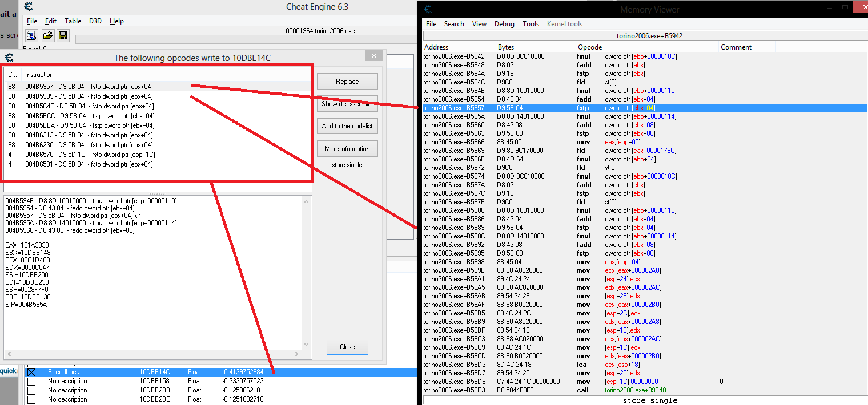868x405 pixels.
Task: Click the More information button
Action: click(347, 149)
